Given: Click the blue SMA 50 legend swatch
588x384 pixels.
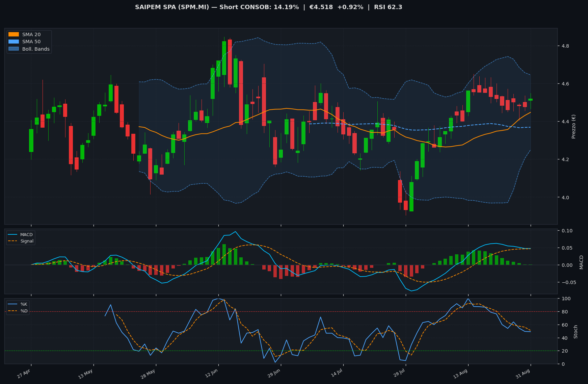Looking at the screenshot, I should click(14, 42).
